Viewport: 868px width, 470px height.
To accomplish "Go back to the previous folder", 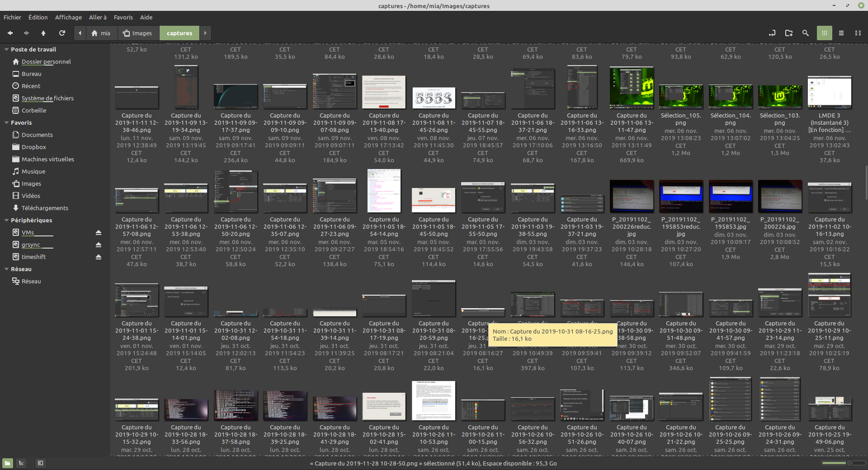I will [x=10, y=33].
